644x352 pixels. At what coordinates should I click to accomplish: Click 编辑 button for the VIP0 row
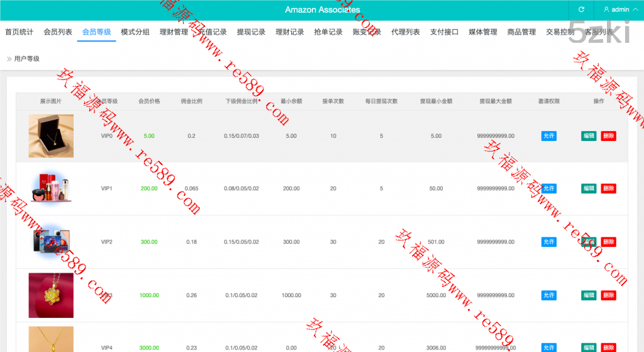tap(589, 136)
